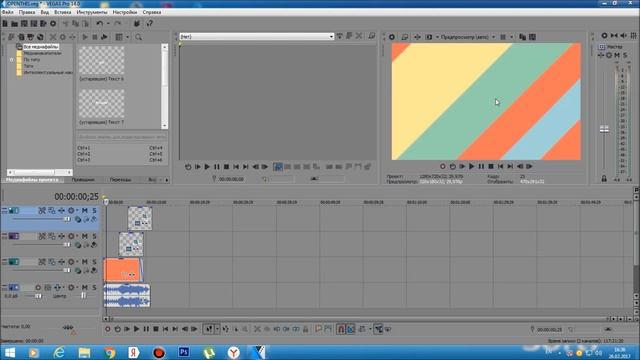Pause the video preview
The height and width of the screenshot is (360, 640).
[481, 167]
